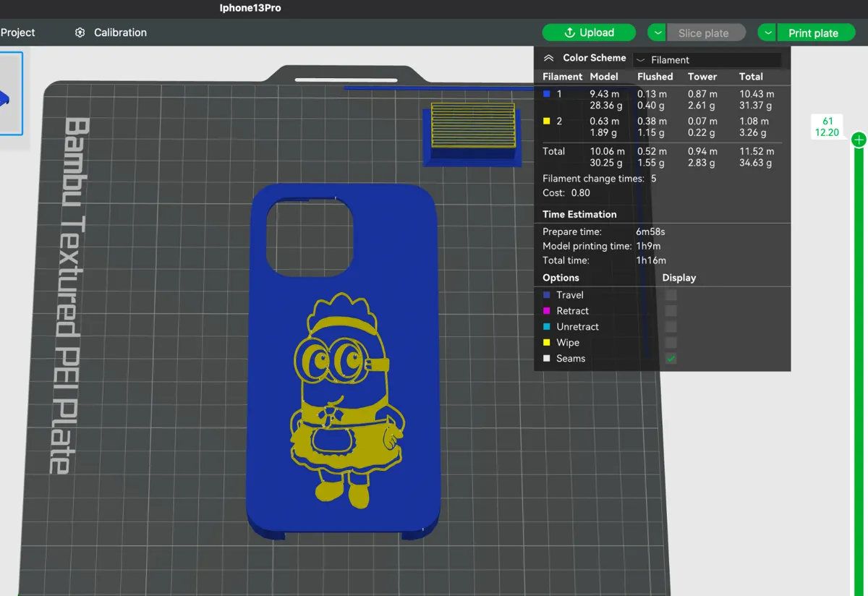
Task: Click the Upload button
Action: click(x=589, y=33)
